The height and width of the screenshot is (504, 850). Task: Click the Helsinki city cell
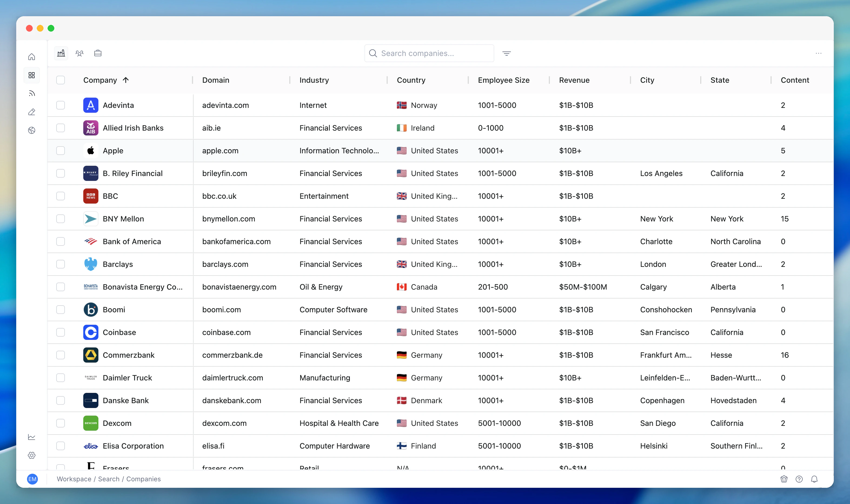[x=654, y=446]
